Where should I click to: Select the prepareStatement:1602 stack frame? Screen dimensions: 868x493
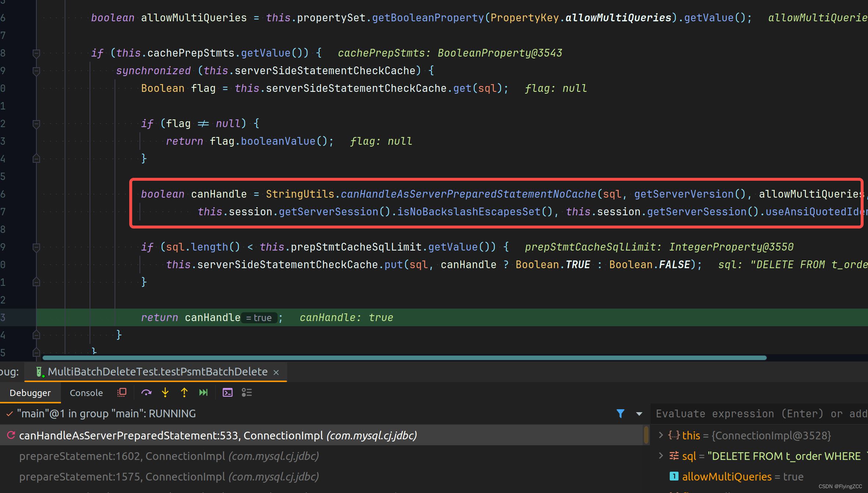click(325, 456)
